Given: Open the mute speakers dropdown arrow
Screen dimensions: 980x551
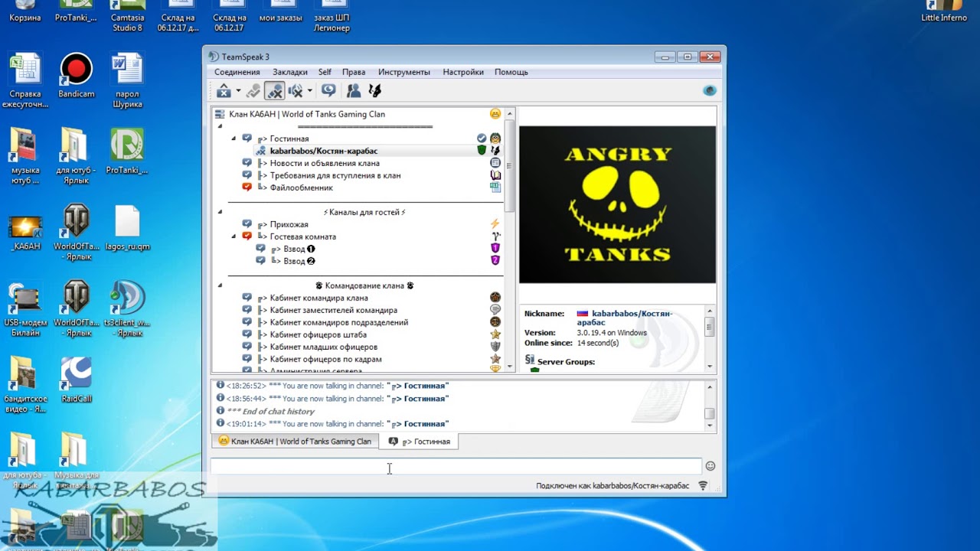Looking at the screenshot, I should click(x=309, y=91).
